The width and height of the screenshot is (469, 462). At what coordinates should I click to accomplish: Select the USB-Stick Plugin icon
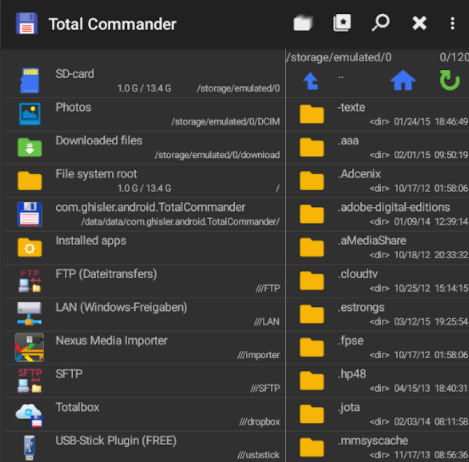[x=30, y=448]
